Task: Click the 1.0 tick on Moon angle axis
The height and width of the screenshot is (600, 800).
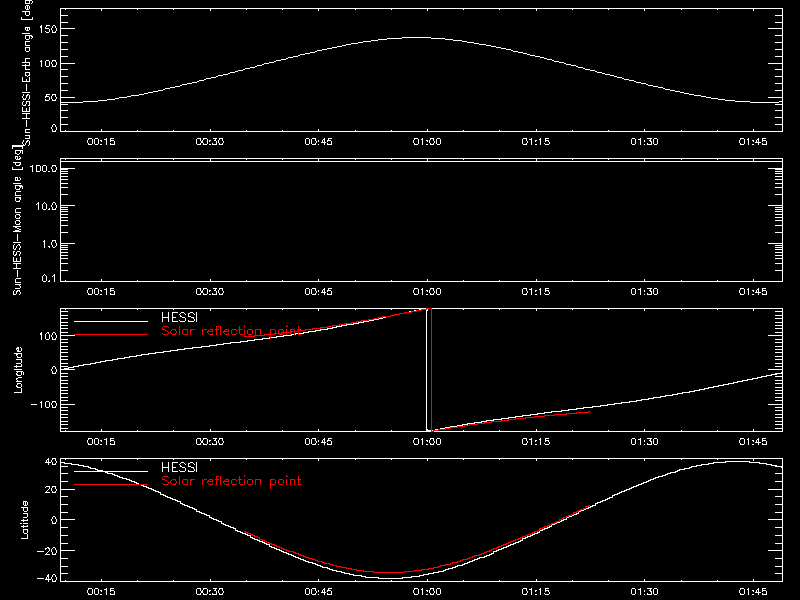Action: click(x=49, y=244)
